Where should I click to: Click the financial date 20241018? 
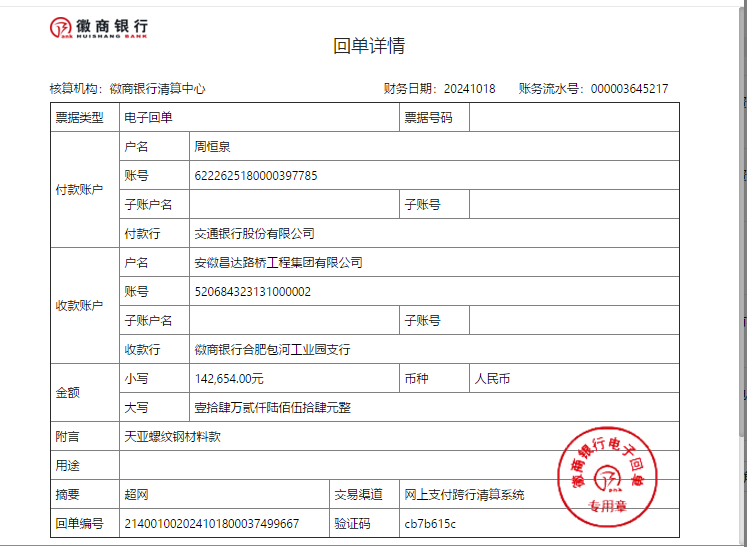pos(469,89)
